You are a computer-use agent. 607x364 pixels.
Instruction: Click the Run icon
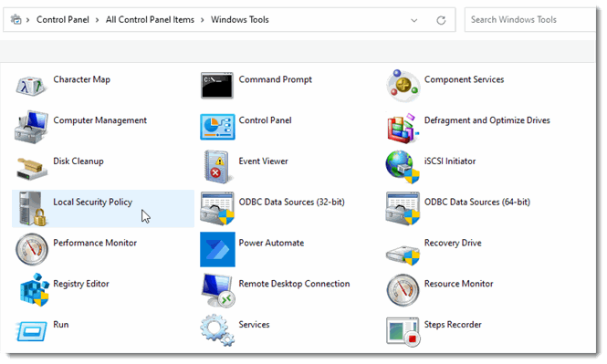[x=32, y=331]
